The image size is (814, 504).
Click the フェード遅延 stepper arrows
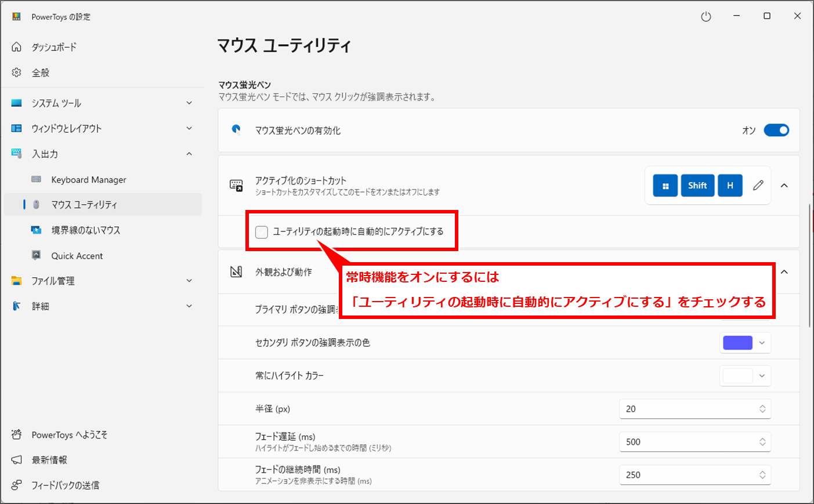click(x=762, y=442)
